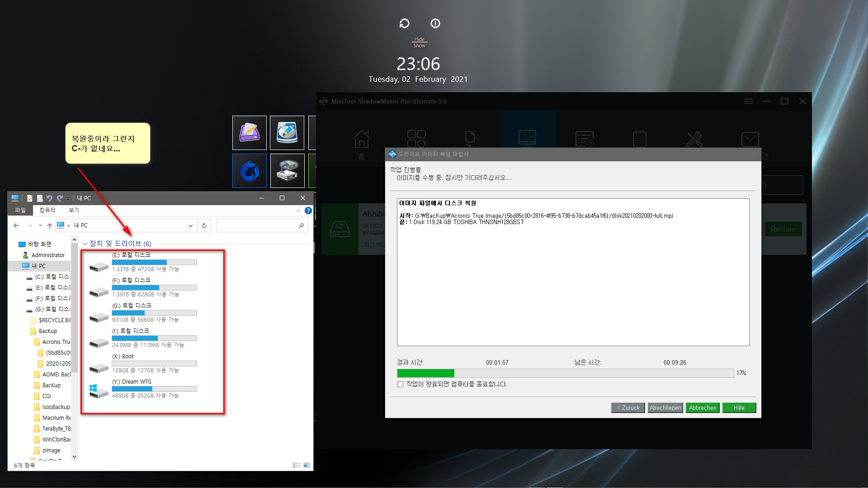This screenshot has width=868, height=488.
Task: Open the purple disk editor launcher tile
Action: [x=250, y=133]
